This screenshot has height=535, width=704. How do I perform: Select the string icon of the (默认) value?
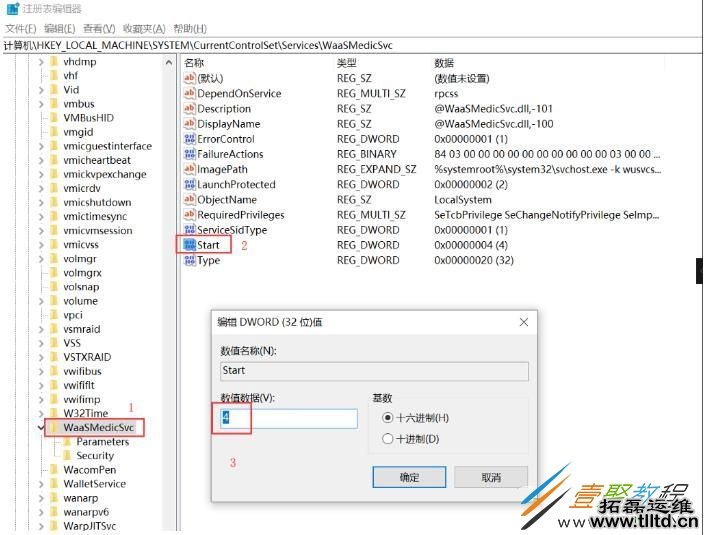(x=189, y=78)
